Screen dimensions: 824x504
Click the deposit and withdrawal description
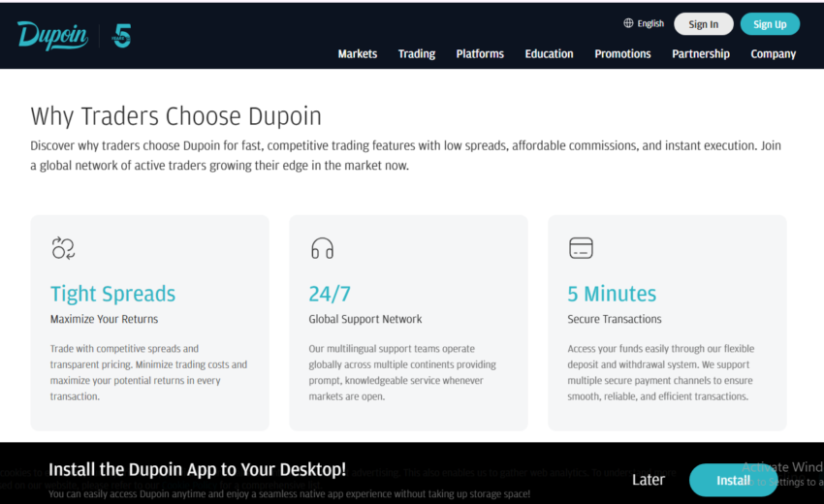point(660,372)
